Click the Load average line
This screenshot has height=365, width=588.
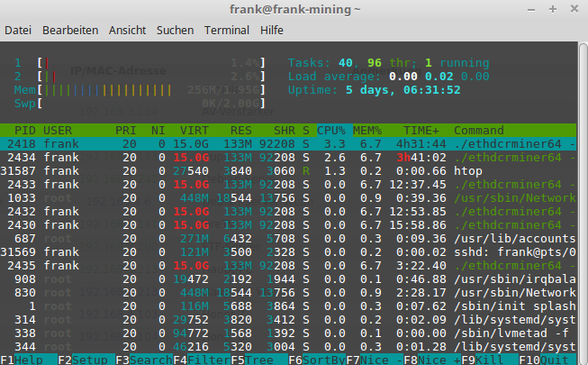point(388,77)
